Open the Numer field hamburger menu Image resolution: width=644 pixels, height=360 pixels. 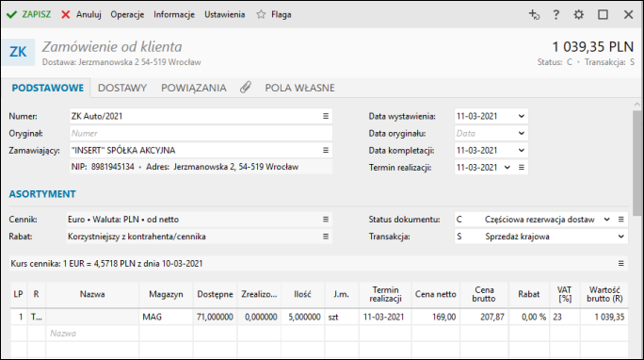click(326, 116)
